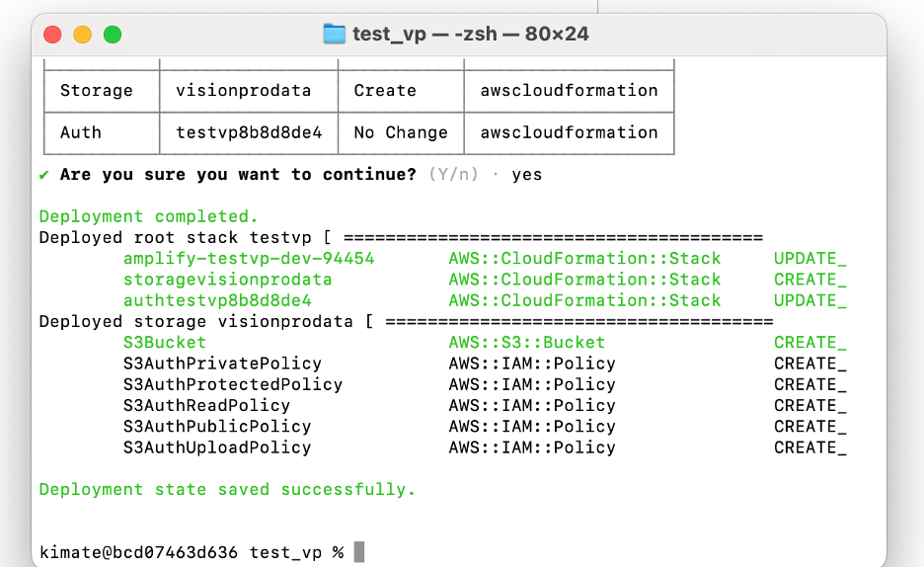Click the blue folder icon in title bar
924x567 pixels.
[x=335, y=35]
